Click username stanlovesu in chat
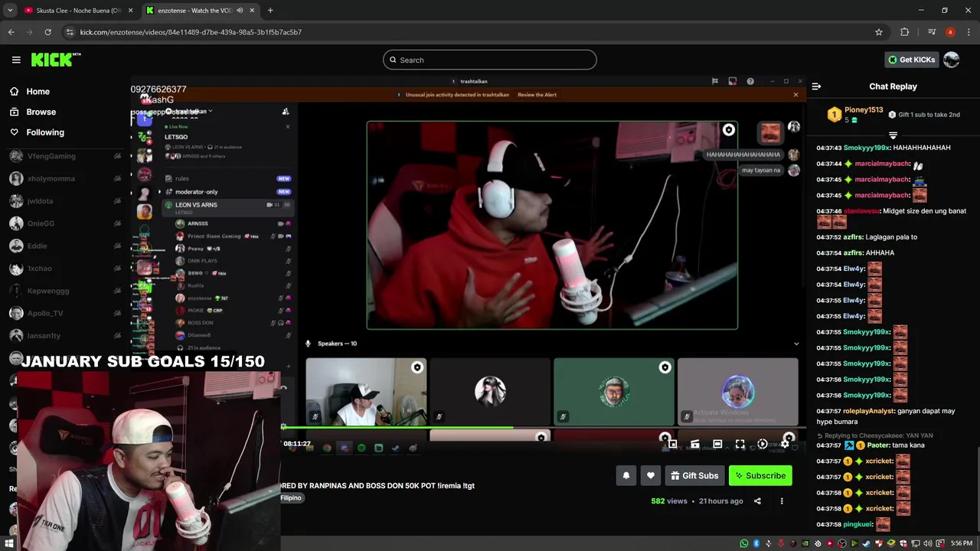This screenshot has height=551, width=980. 861,211
